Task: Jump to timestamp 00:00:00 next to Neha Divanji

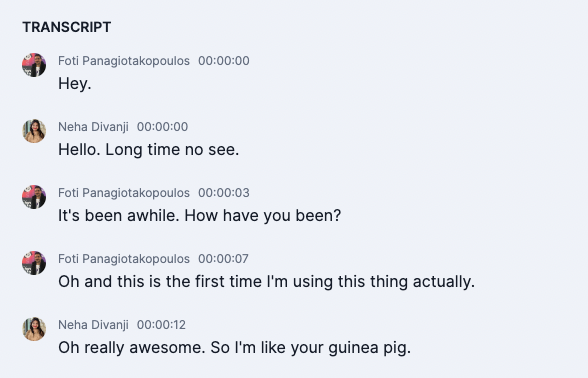Action: click(162, 127)
